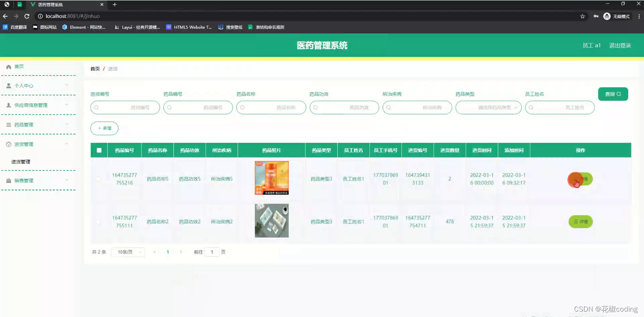Click 详情 button for 药品名称2 row
644x317 pixels.
580,222
